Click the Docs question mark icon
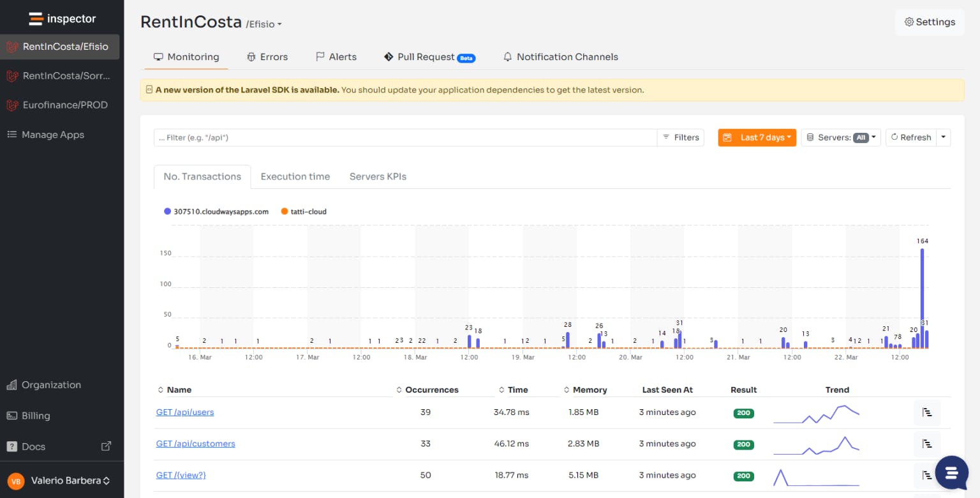This screenshot has width=980, height=498. coord(11,446)
